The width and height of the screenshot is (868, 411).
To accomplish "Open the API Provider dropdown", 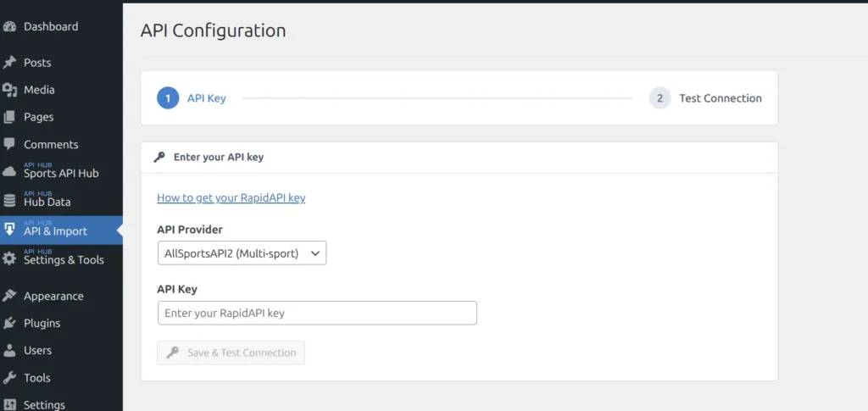I will [242, 253].
